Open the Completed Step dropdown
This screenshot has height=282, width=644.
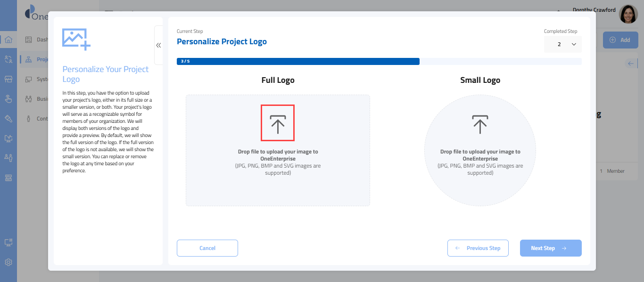click(562, 44)
